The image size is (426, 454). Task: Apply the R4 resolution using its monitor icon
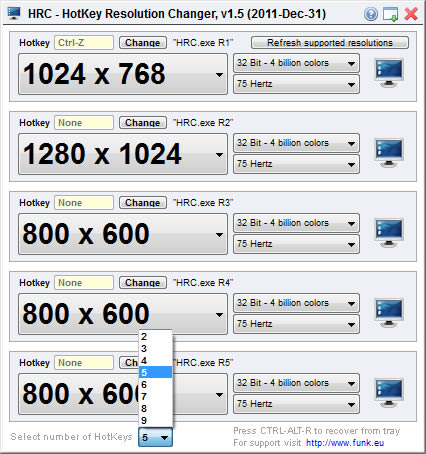(x=389, y=313)
